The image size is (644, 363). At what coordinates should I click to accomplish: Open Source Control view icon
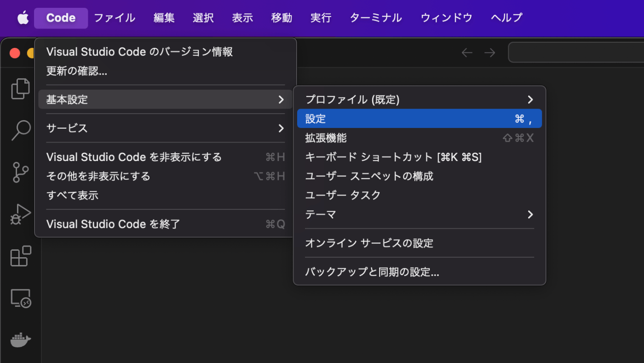click(x=20, y=173)
